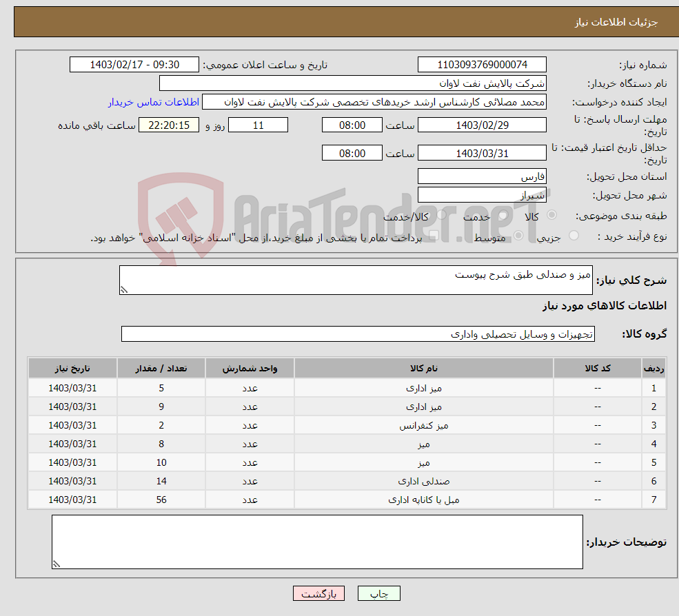
Task: Open the اطلاعات تماس خریدار link
Action: click(154, 102)
